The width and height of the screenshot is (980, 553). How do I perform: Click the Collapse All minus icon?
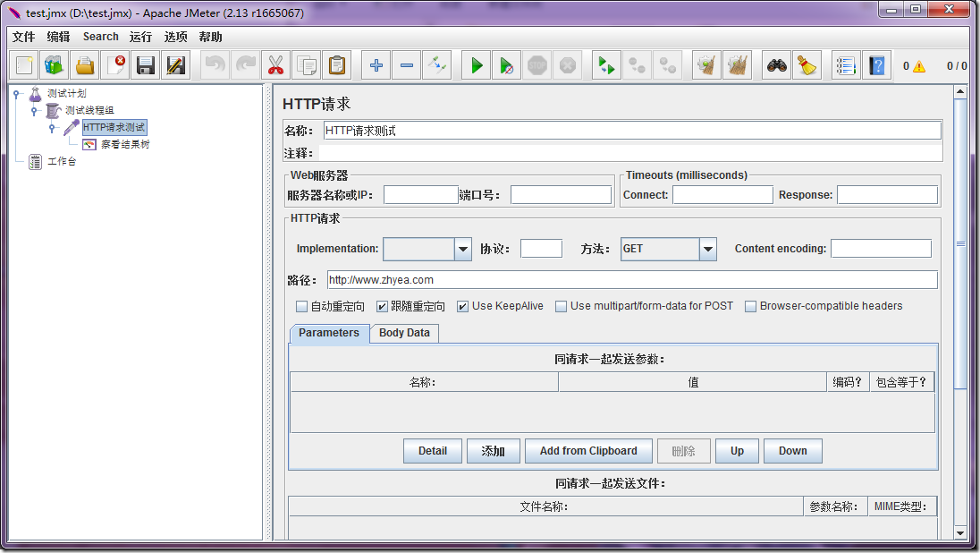tap(407, 65)
